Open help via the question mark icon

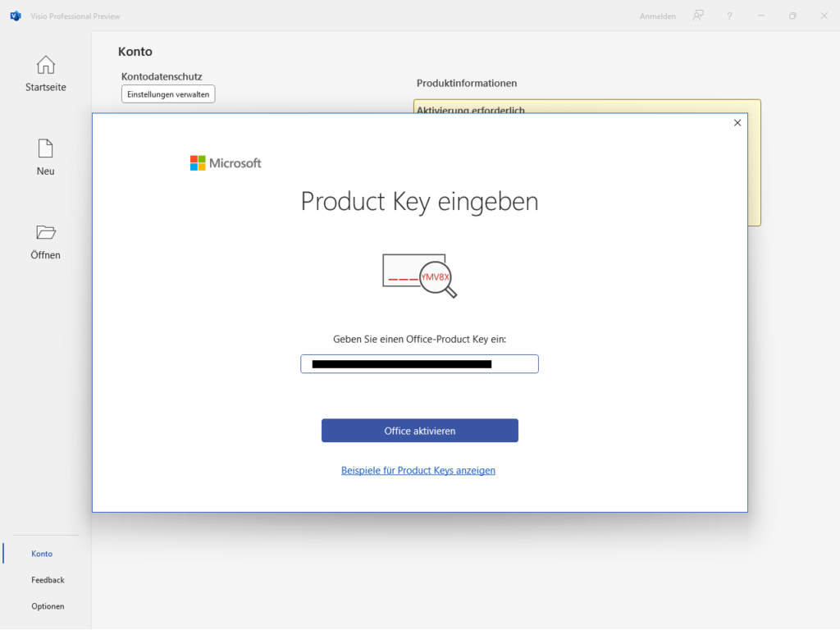(x=729, y=16)
